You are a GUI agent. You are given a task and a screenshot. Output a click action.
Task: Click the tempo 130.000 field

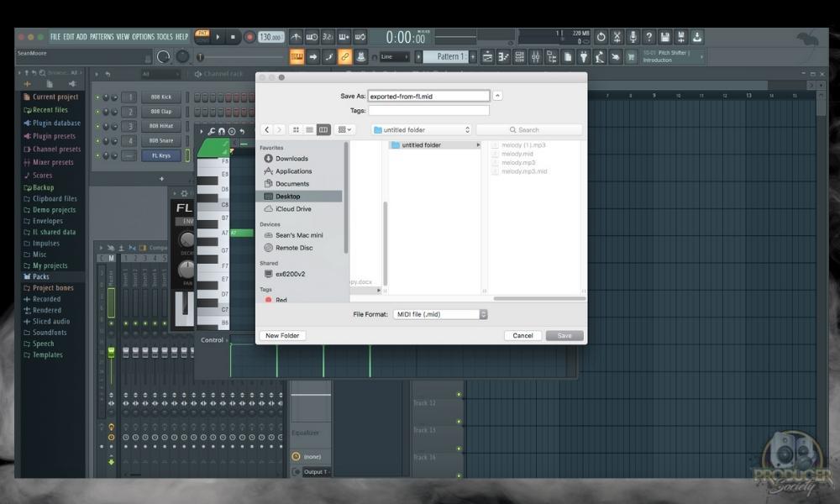pos(271,37)
